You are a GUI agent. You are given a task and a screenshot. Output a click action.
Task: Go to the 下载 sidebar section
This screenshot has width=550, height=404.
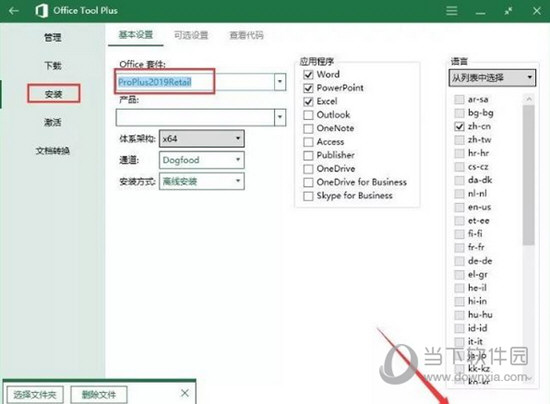53,66
